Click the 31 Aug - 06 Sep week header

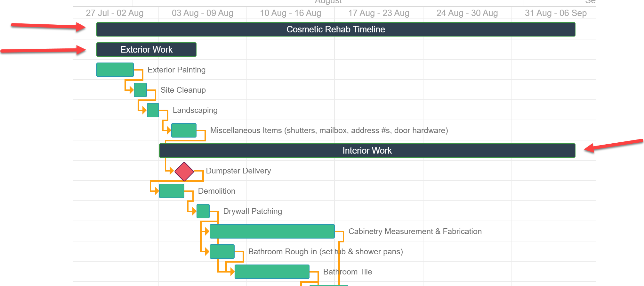click(x=555, y=13)
